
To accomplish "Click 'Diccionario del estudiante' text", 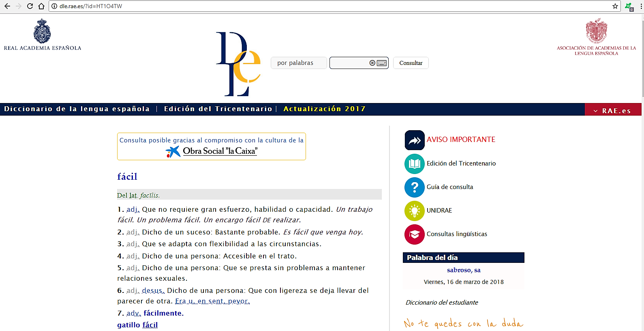I will pos(442,303).
